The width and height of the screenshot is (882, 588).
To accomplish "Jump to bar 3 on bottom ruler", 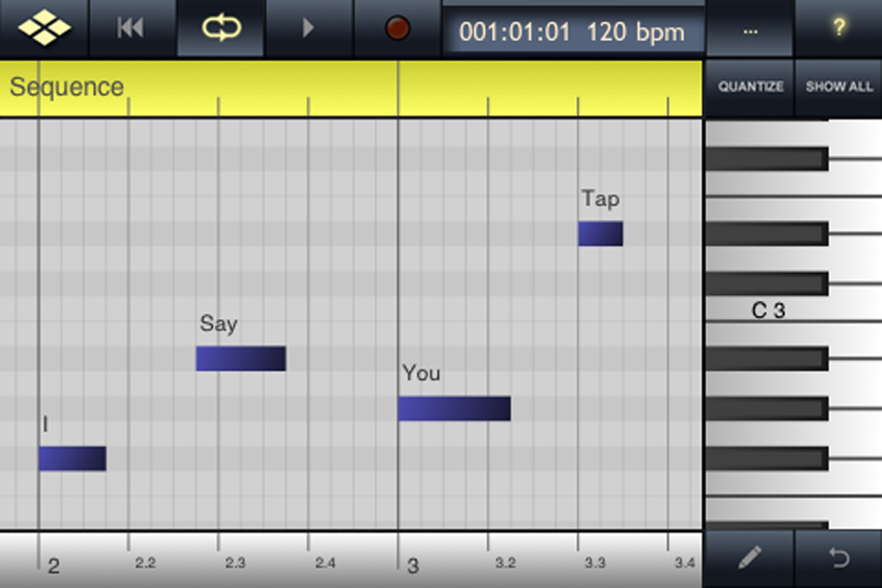I will [x=413, y=566].
